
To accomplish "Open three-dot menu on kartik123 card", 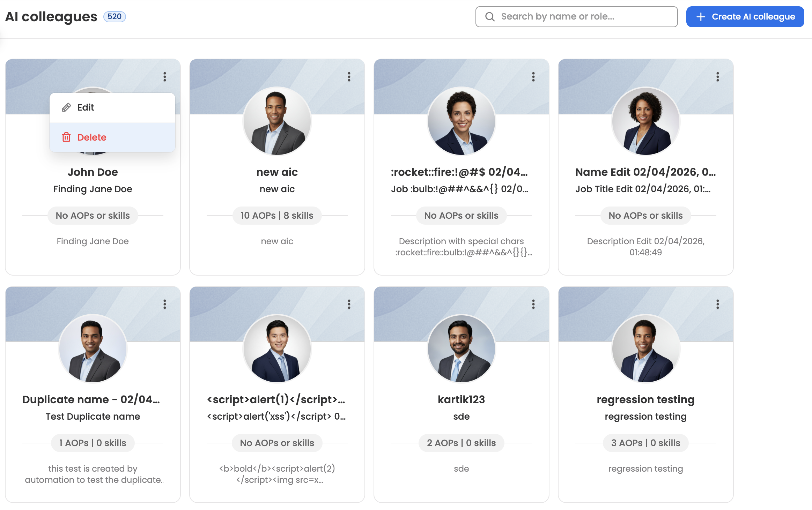I will [533, 304].
